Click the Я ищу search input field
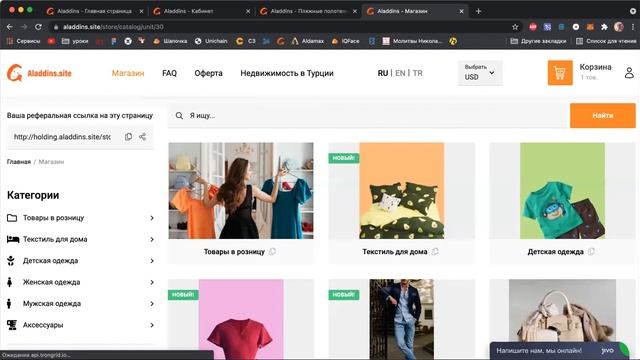This screenshot has height=360, width=640. click(x=367, y=116)
